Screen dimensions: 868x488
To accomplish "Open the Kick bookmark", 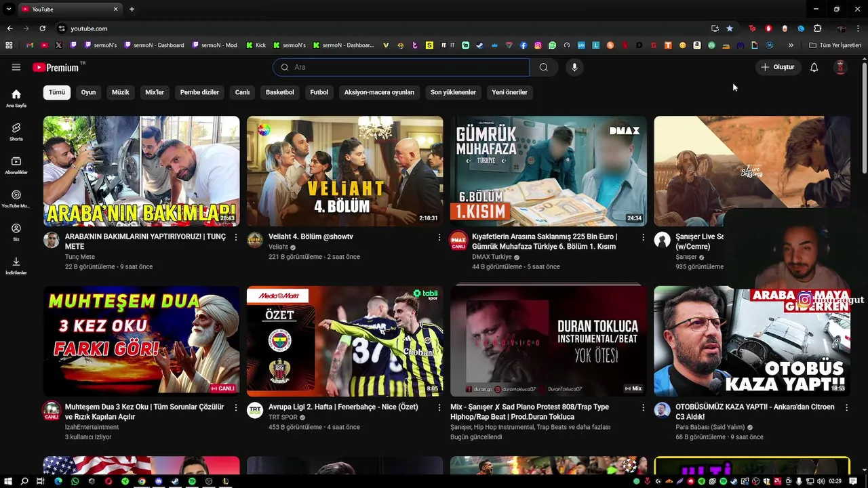I will 256,45.
